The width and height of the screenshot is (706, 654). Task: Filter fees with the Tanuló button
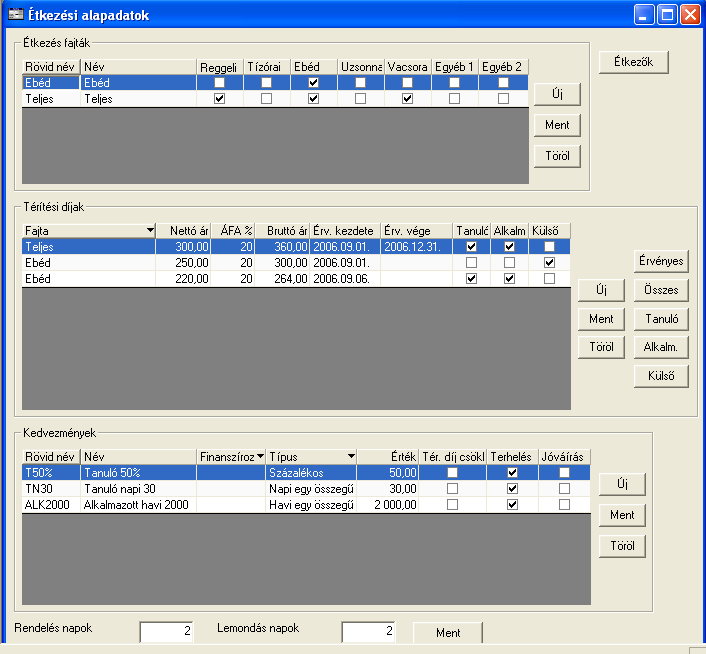661,319
